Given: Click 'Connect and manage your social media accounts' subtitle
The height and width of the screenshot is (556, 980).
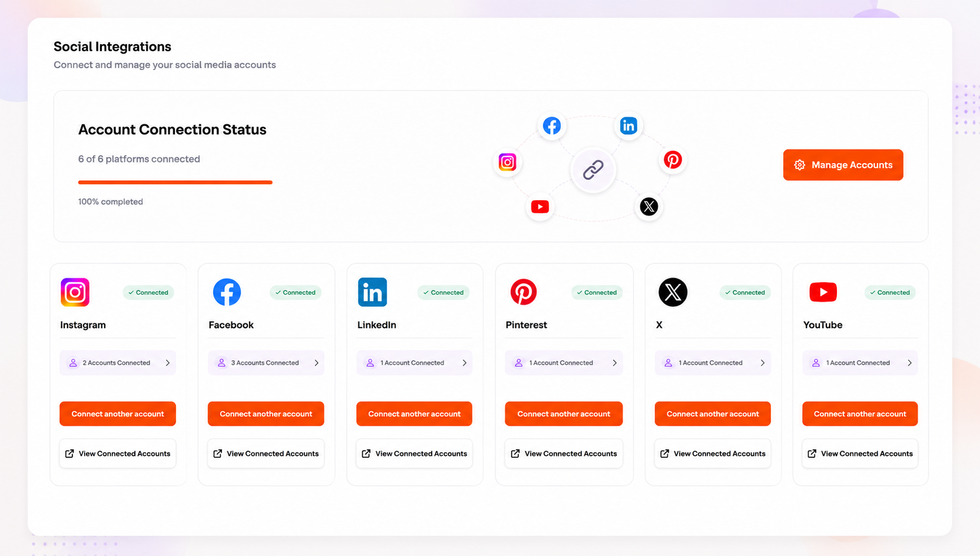Looking at the screenshot, I should click(x=165, y=65).
